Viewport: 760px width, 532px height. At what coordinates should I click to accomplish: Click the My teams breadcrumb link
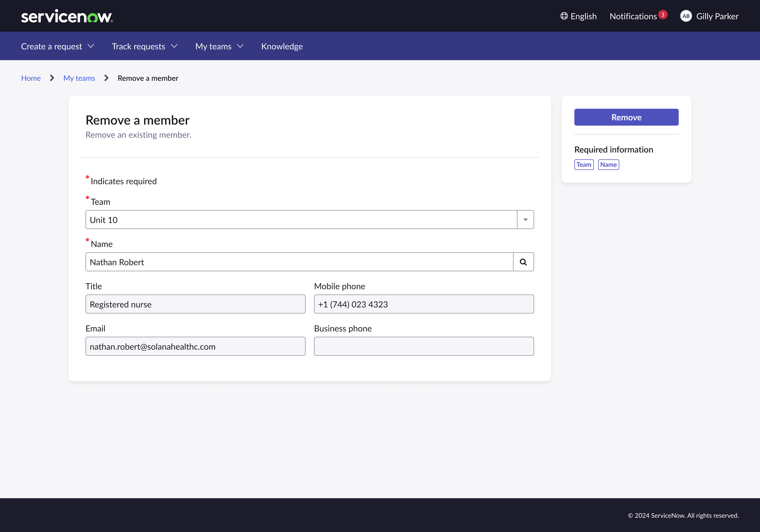79,78
